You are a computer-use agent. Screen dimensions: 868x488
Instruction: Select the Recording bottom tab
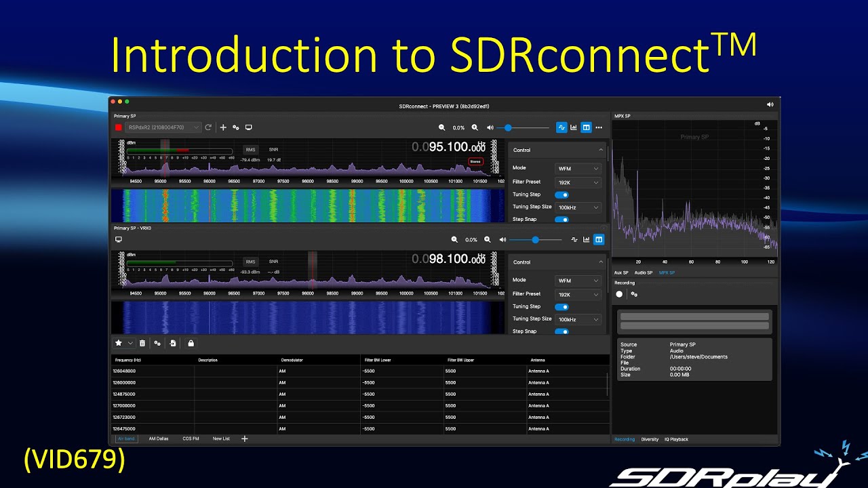625,439
